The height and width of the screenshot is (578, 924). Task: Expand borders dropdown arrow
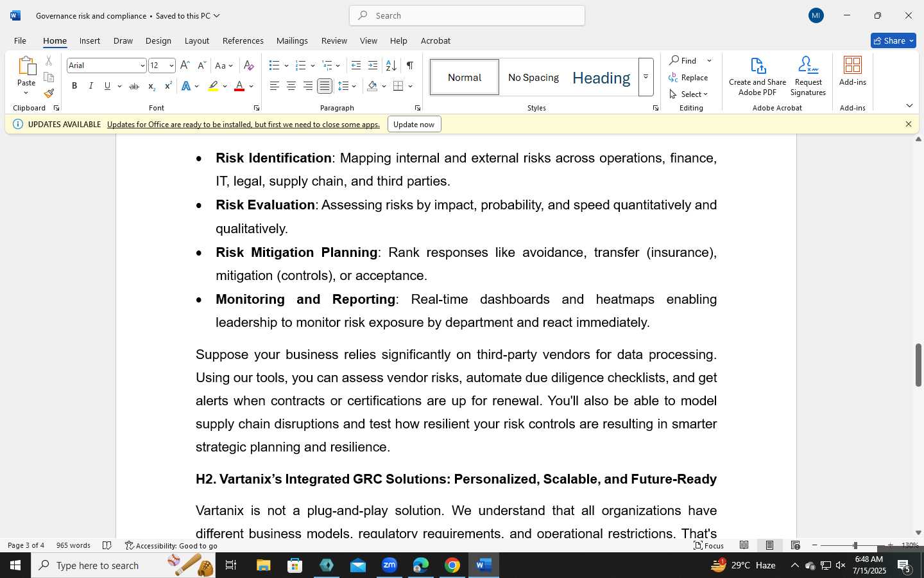click(x=410, y=86)
